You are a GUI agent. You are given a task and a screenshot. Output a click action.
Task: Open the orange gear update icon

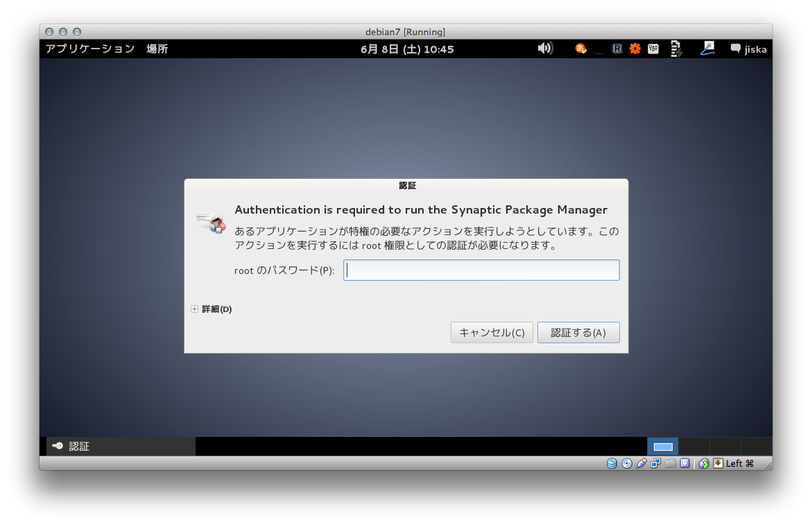click(x=635, y=49)
